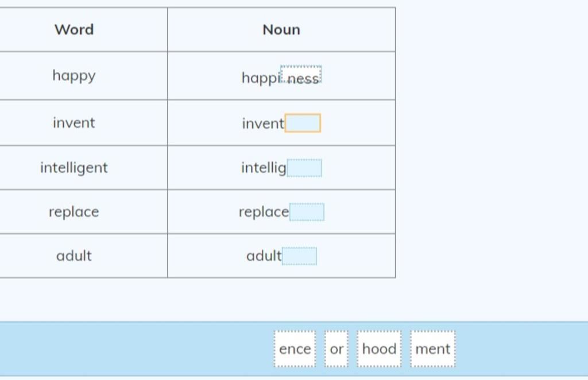588x380 pixels.
Task: Click the "invent" stem in the Noun column
Action: 263,123
